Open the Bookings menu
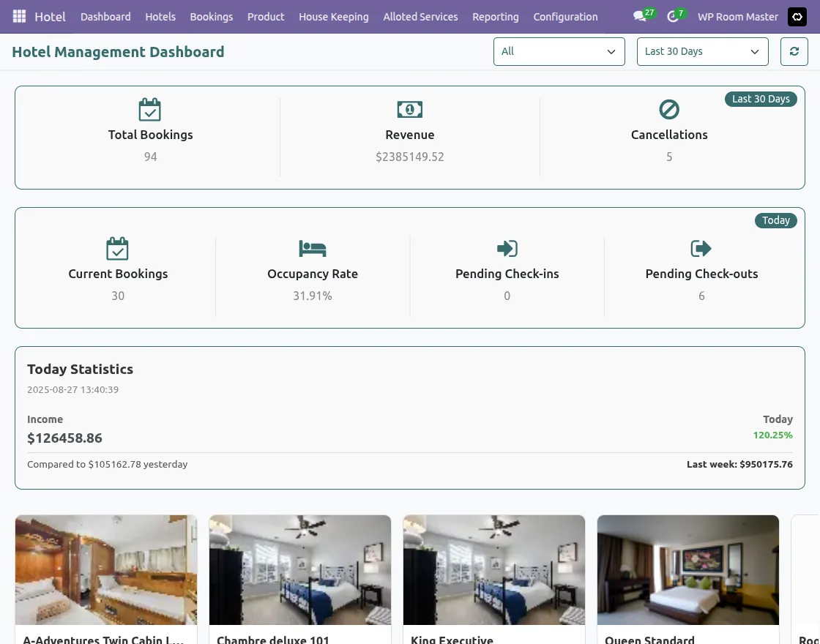820x644 pixels. click(212, 17)
